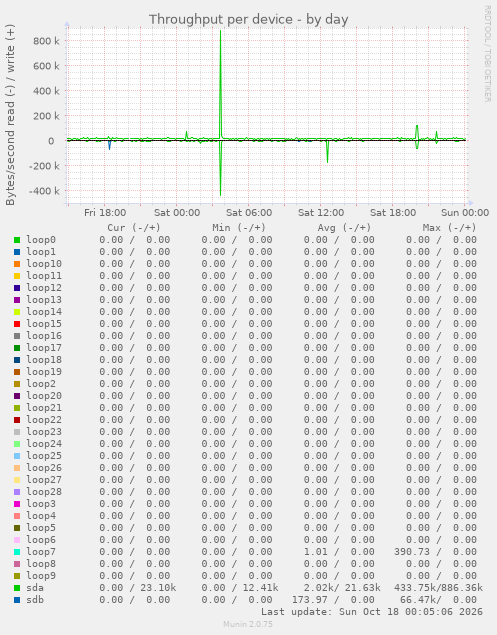Click the 'Max (-/+)' column header

[x=449, y=228]
